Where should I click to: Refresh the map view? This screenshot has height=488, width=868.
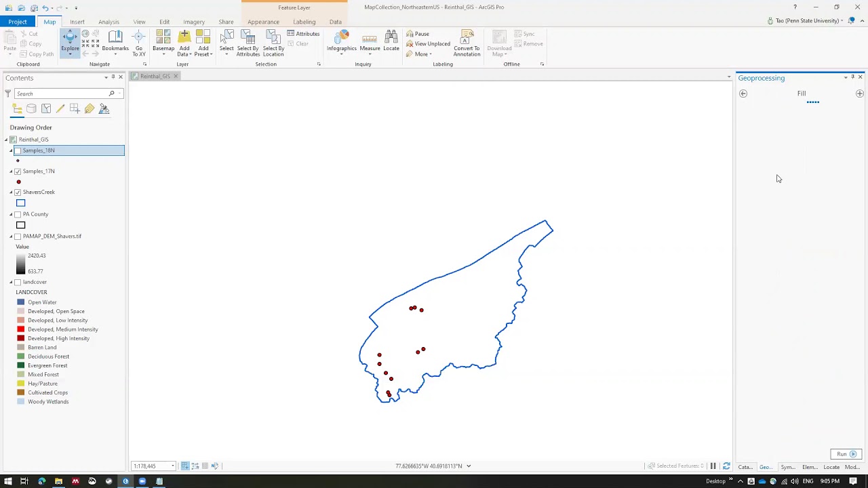point(726,466)
